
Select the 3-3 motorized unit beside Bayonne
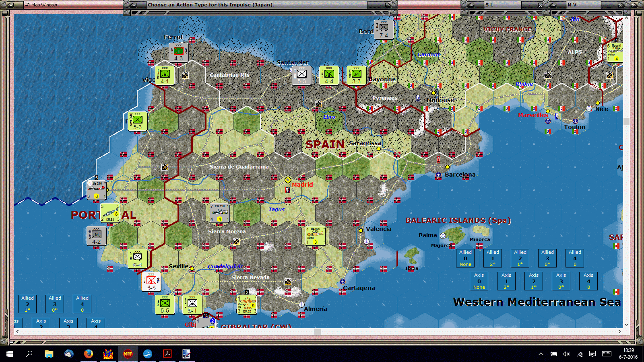[x=356, y=75]
